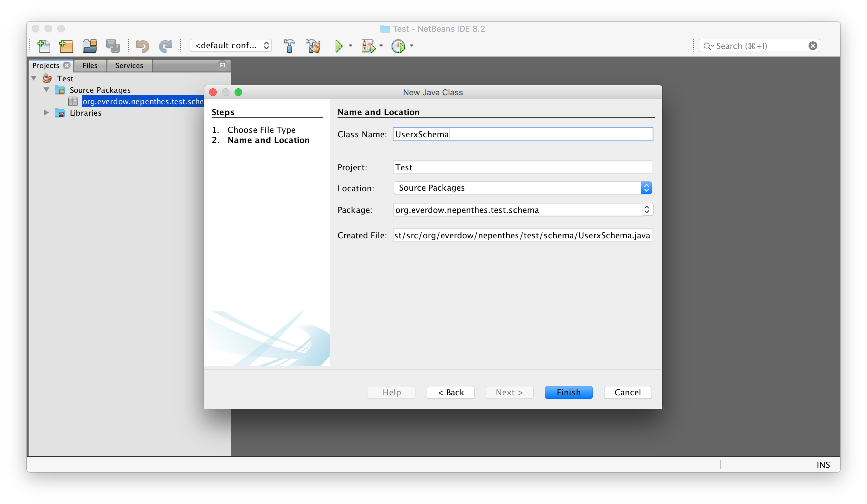This screenshot has height=504, width=867.
Task: Click the Cancel button
Action: (x=628, y=392)
